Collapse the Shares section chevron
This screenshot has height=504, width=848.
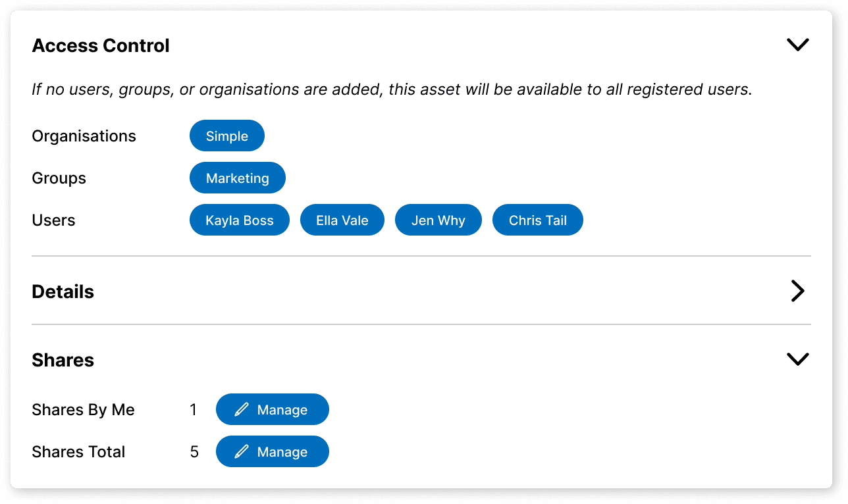[x=797, y=359]
